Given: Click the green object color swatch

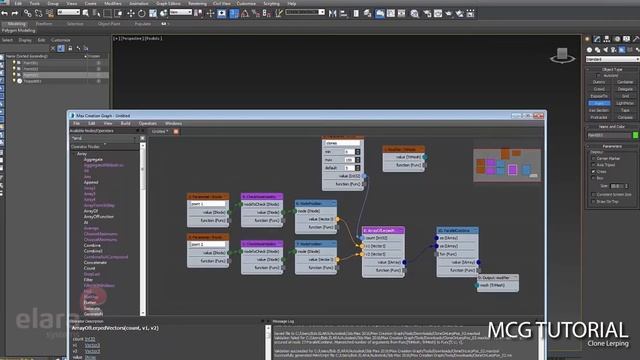Looking at the screenshot, I should [x=636, y=135].
